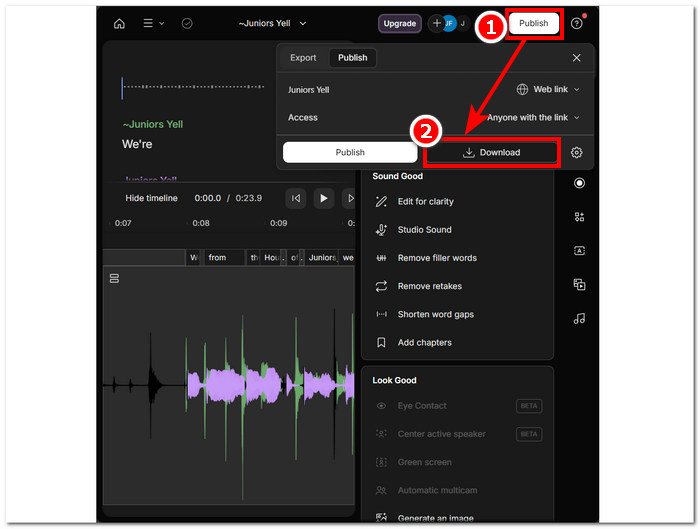700x529 pixels.
Task: Expand the ~Juniors Yell project title dropdown
Action: coord(303,23)
